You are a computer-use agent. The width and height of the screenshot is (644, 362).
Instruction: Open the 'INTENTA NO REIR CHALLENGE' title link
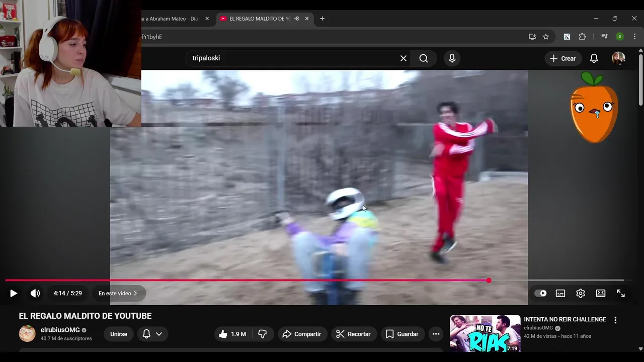point(565,319)
